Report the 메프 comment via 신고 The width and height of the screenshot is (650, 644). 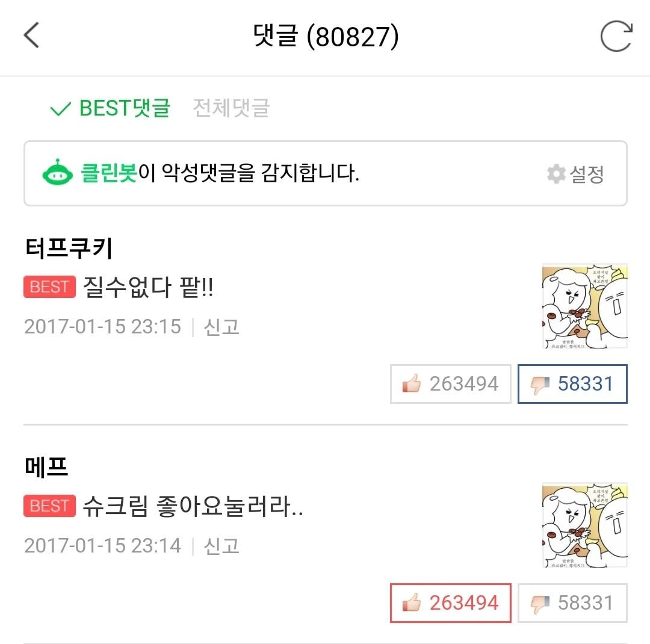[x=221, y=546]
